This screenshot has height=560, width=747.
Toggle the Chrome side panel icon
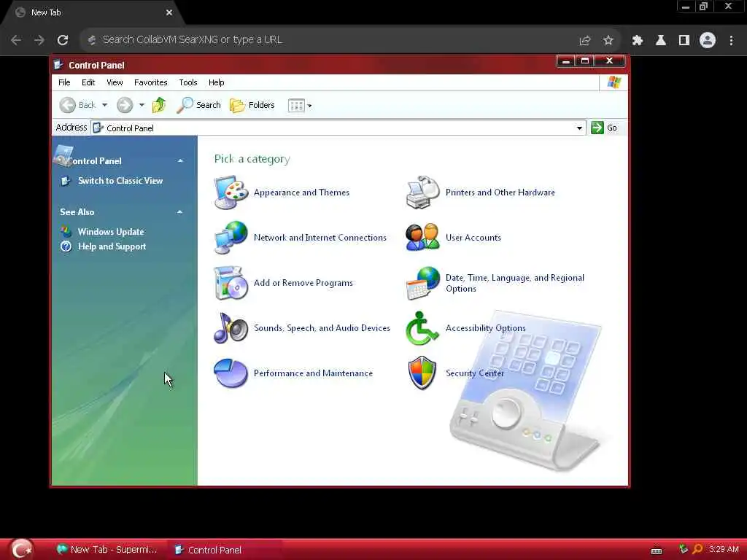pos(684,41)
